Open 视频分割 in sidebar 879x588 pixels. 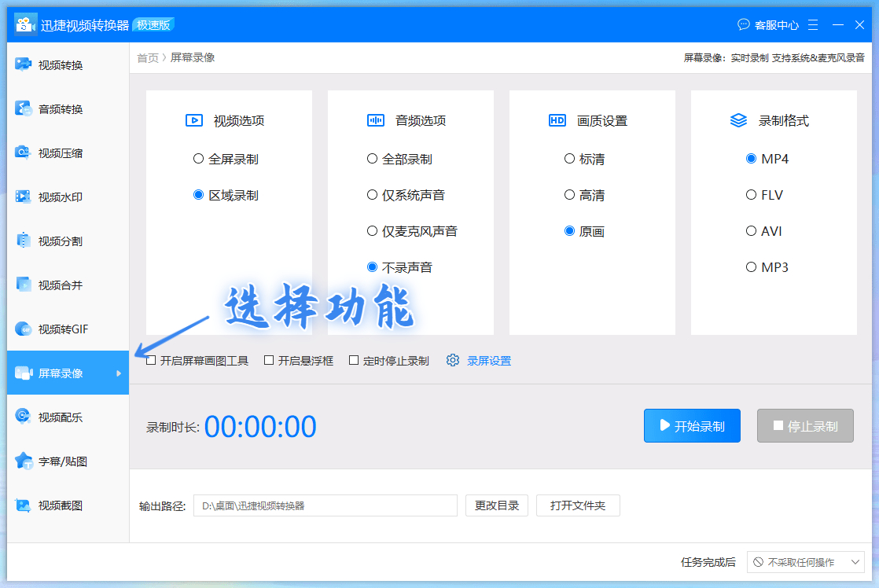(68, 241)
